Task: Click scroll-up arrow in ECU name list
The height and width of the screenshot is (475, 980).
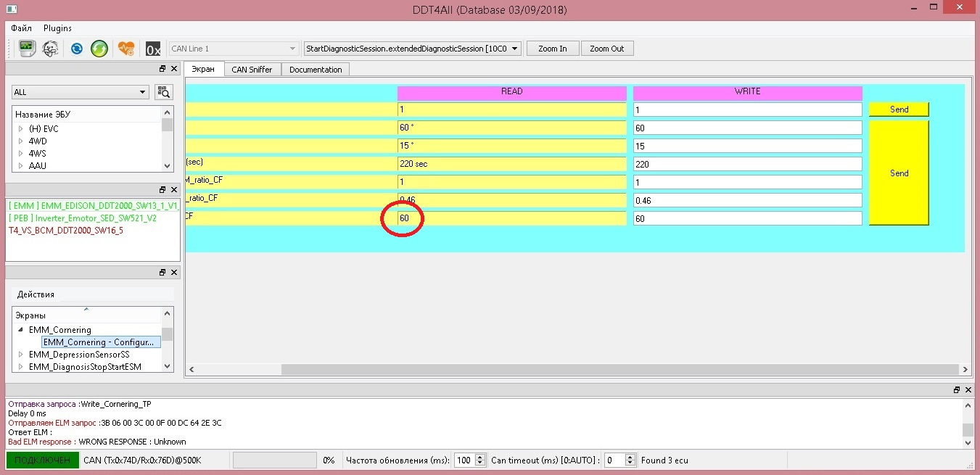Action: [168, 113]
